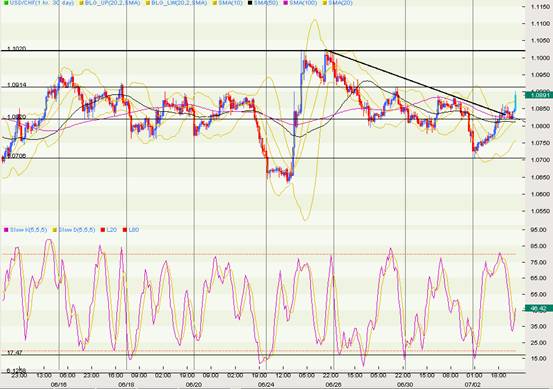Click the L80 level legend label
This screenshot has width=553, height=389.
point(134,230)
